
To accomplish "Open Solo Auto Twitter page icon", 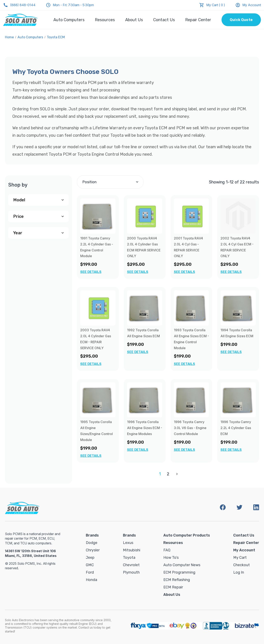I will [x=239, y=507].
